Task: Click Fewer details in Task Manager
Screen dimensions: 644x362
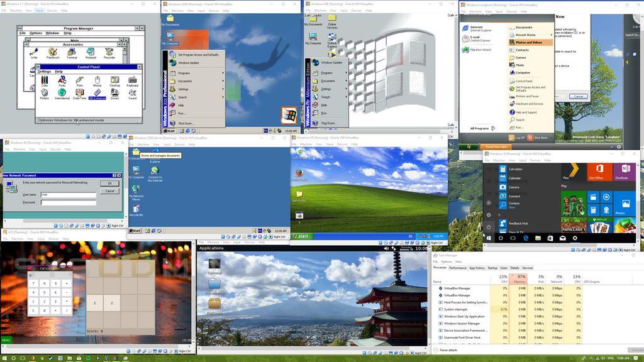Action: 446,350
